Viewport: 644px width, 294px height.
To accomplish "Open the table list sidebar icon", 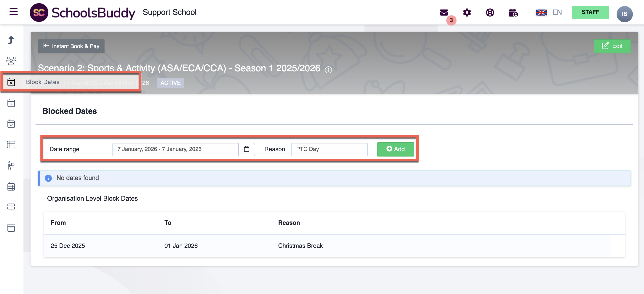I will click(11, 144).
